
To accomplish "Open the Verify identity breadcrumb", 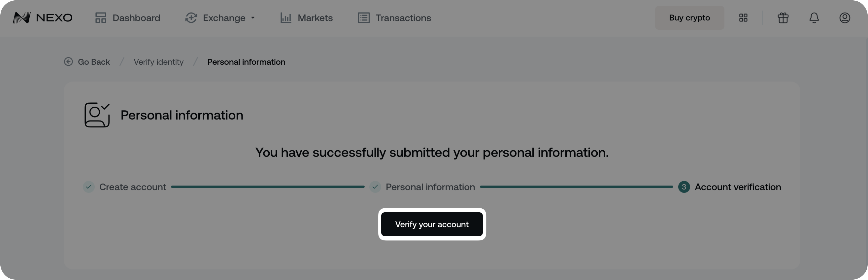I will tap(158, 62).
